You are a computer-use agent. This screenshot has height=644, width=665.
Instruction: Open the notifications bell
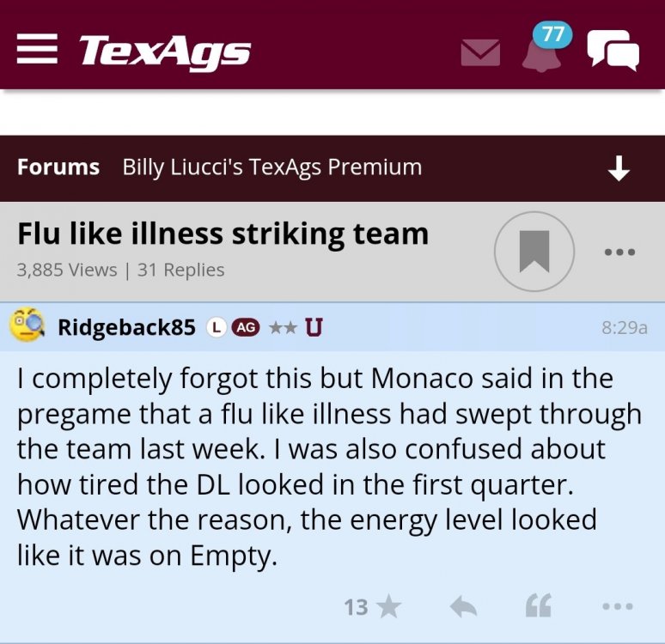(x=541, y=56)
